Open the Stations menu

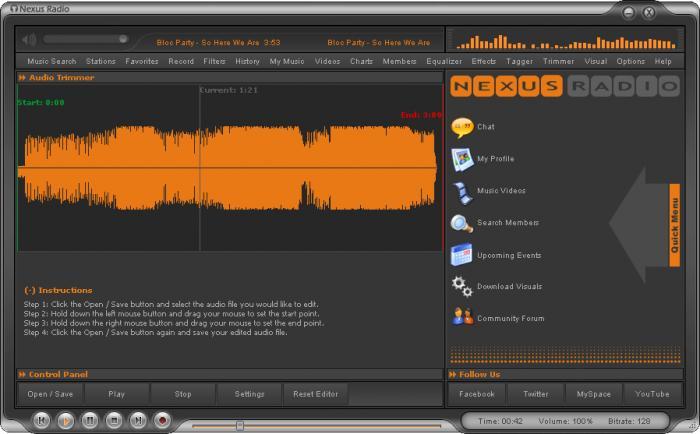coord(101,61)
